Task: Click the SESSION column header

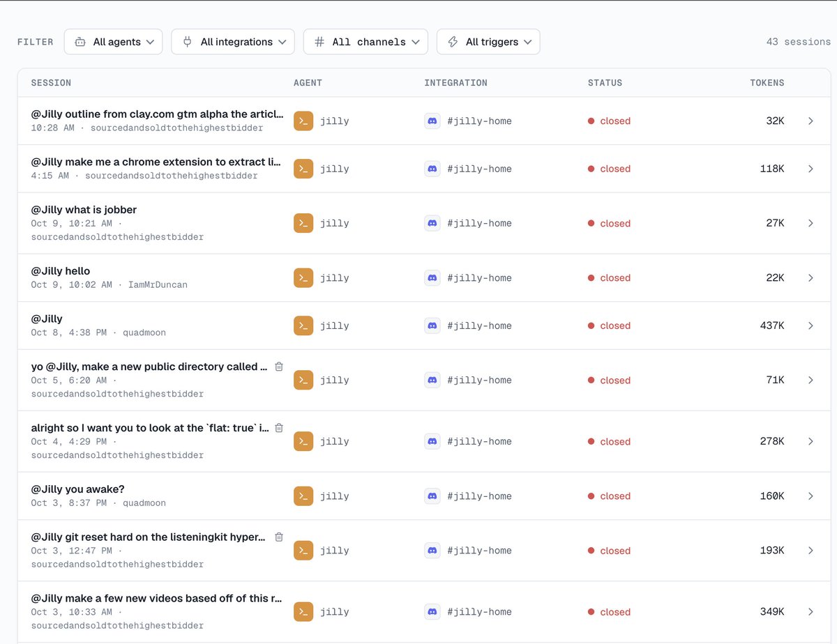Action: (51, 83)
